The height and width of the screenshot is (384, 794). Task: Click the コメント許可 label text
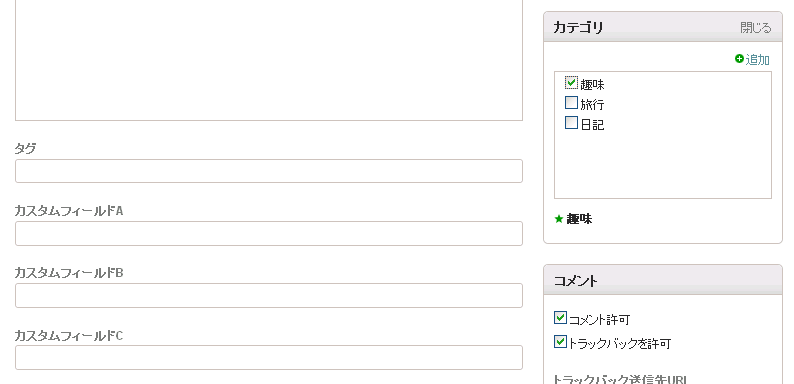pyautogui.click(x=600, y=320)
